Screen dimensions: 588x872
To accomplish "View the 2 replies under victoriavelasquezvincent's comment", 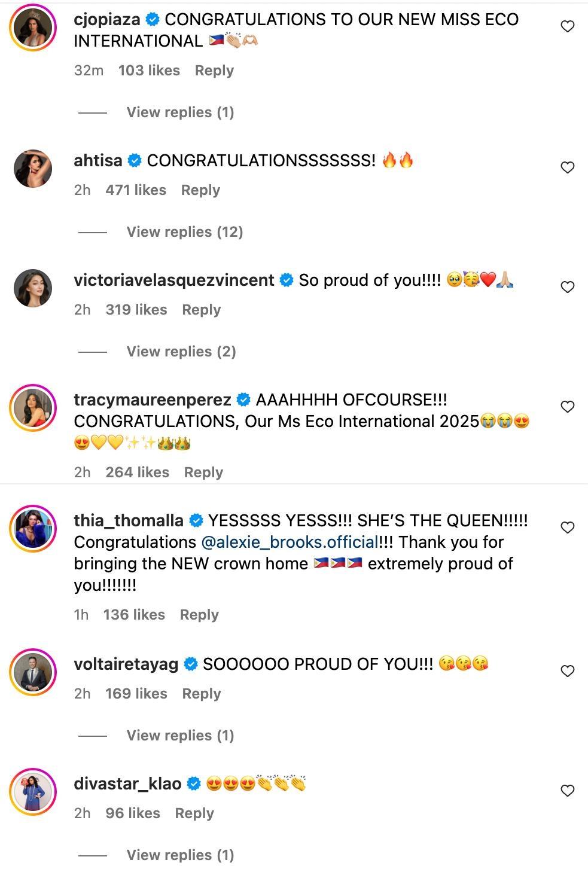I will point(181,352).
